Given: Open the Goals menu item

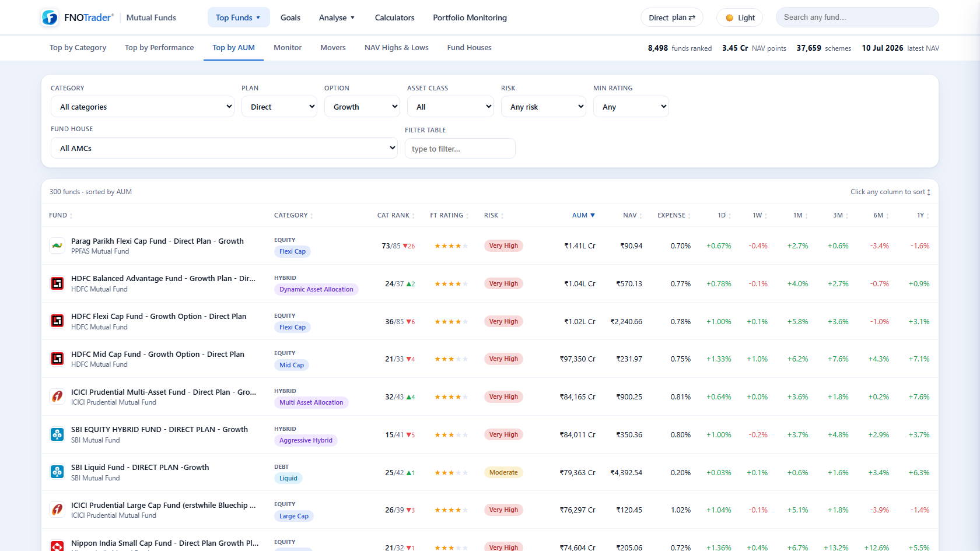Looking at the screenshot, I should [x=290, y=17].
